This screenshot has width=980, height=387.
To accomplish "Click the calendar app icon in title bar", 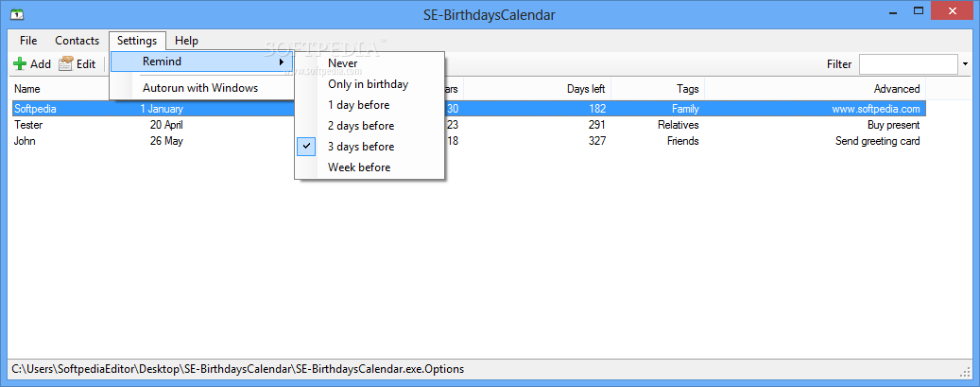I will click(18, 13).
